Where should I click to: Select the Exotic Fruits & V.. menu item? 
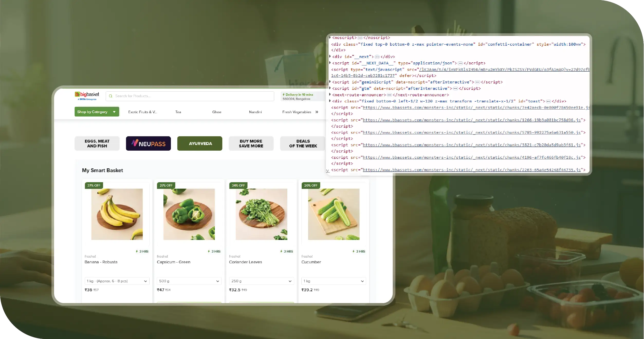(142, 112)
